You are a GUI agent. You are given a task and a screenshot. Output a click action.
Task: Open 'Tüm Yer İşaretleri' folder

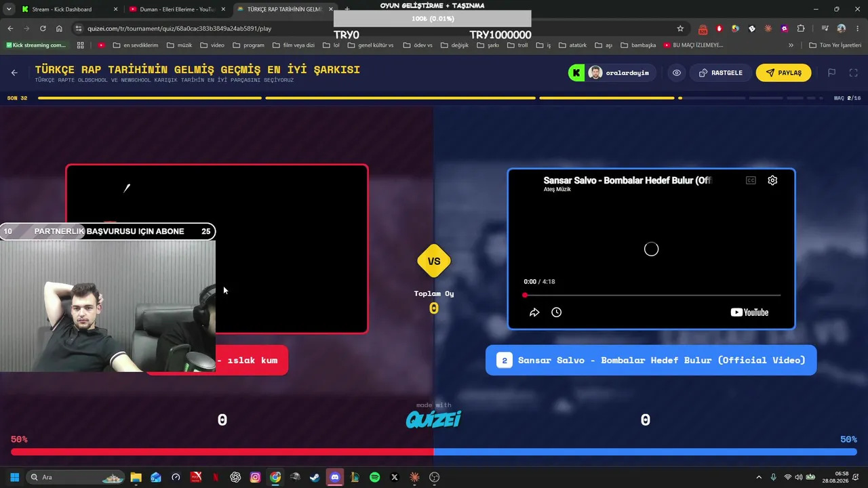pyautogui.click(x=835, y=45)
